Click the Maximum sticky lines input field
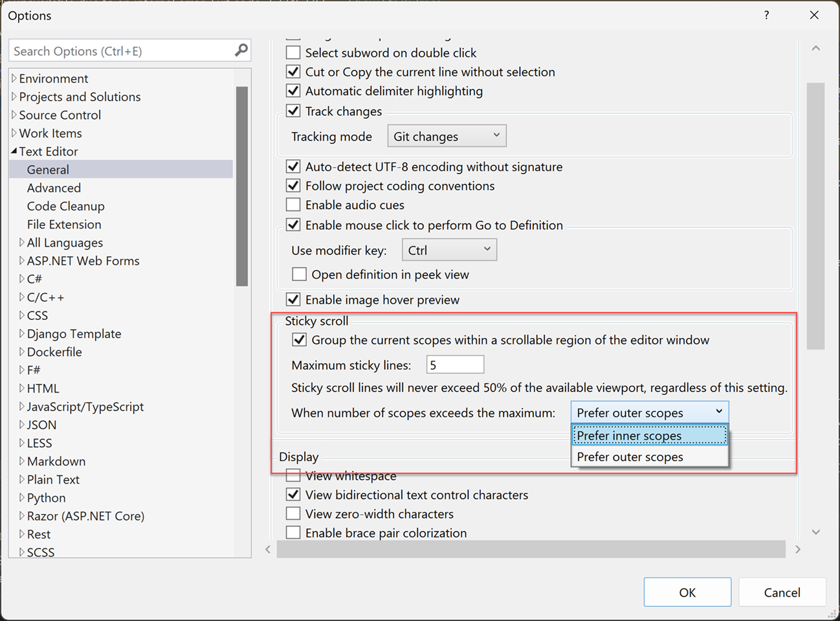840x621 pixels. (x=455, y=364)
